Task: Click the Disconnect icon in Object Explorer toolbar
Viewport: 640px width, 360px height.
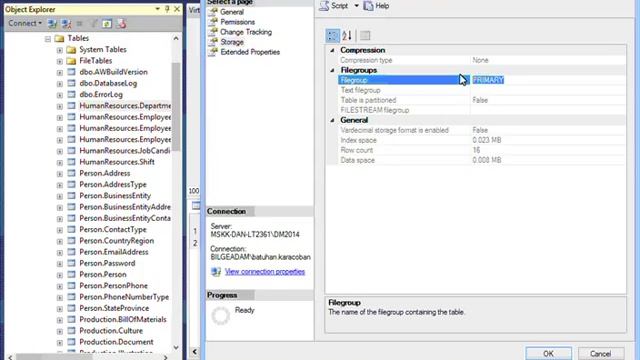Action: click(x=66, y=24)
